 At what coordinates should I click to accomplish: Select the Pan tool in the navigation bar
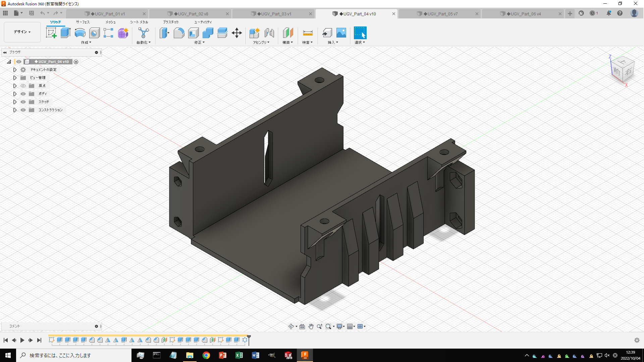(311, 326)
